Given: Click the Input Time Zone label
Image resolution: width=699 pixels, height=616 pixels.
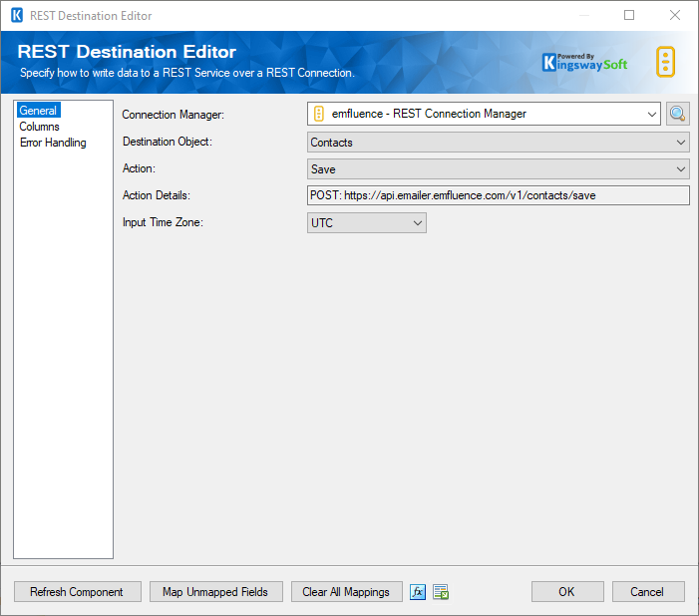Looking at the screenshot, I should [163, 222].
